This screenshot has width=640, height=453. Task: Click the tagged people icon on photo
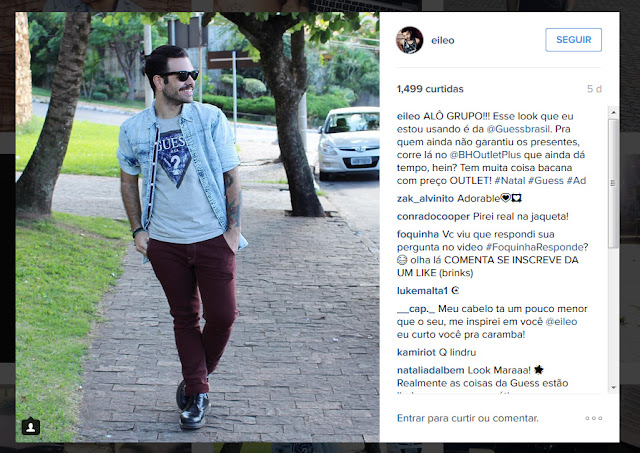pyautogui.click(x=31, y=426)
